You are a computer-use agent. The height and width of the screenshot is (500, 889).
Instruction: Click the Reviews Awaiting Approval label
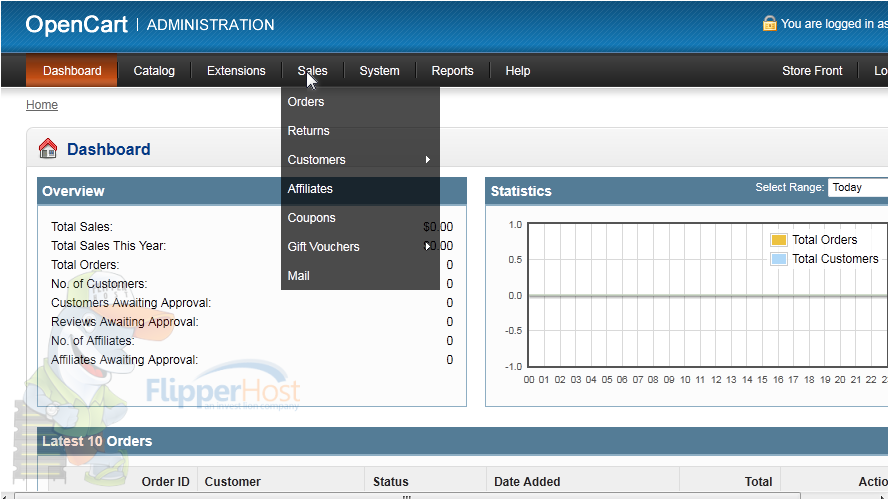pos(125,322)
